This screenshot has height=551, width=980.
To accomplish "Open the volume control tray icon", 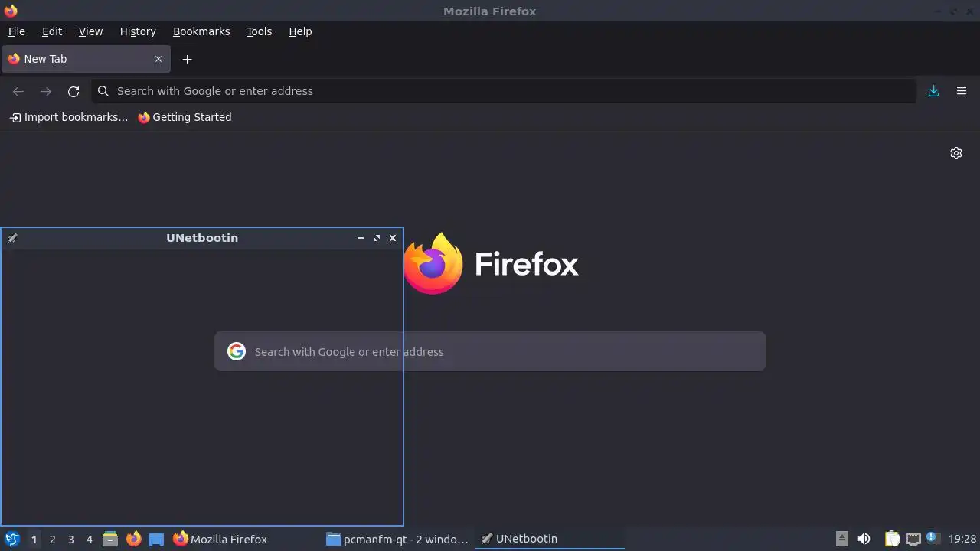I will 864,539.
